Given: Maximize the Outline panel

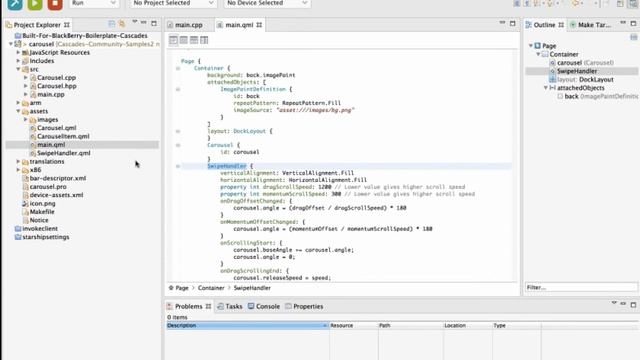Looking at the screenshot, I should click(633, 24).
